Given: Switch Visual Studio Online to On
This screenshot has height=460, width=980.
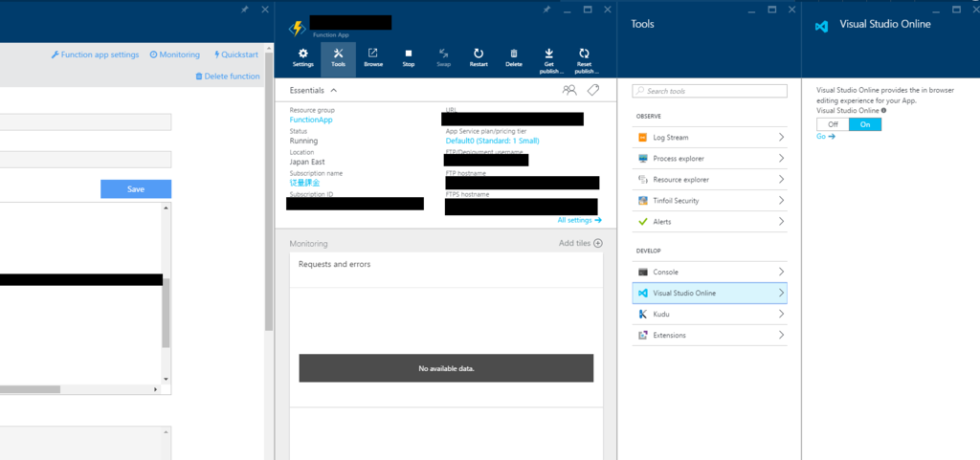Looking at the screenshot, I should 865,124.
